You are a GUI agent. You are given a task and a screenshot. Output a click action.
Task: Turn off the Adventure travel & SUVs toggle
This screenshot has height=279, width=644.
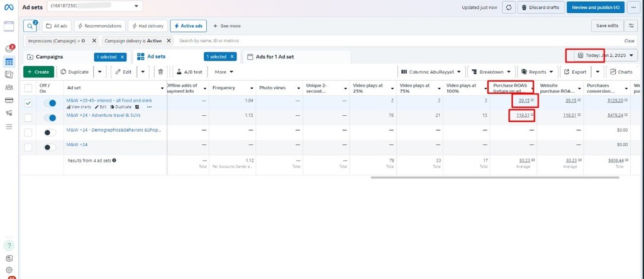tap(50, 118)
